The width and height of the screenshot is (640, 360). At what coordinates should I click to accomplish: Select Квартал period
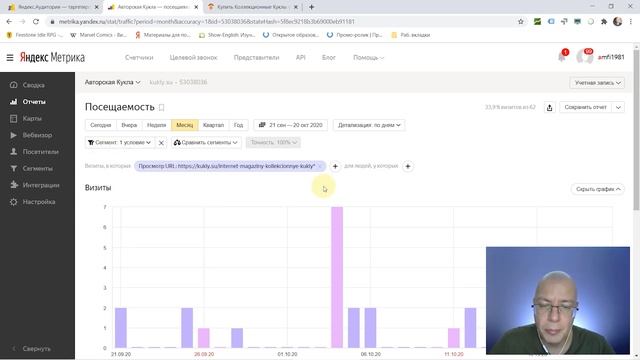coord(213,125)
